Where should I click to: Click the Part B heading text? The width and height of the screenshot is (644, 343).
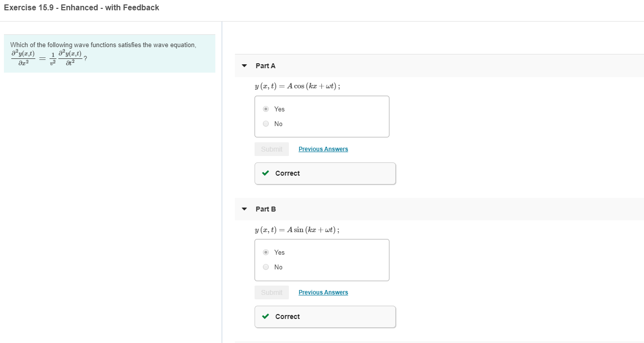[266, 209]
